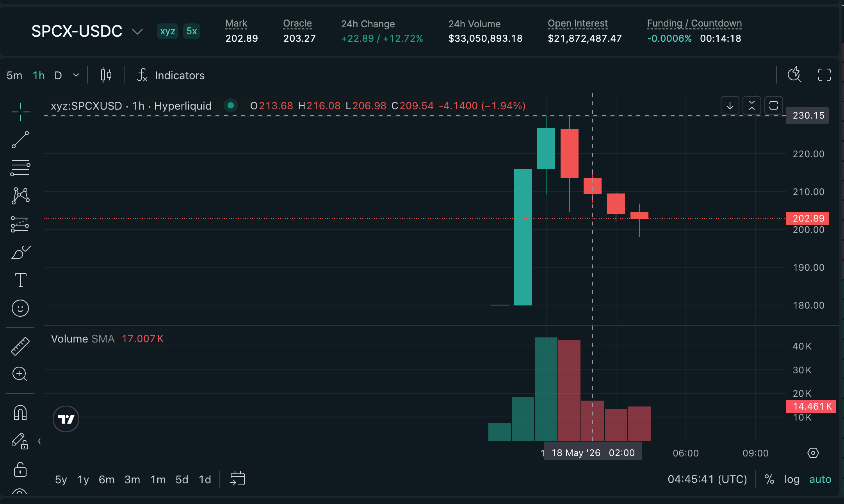Select the brush drawing tool
844x504 pixels.
[20, 252]
